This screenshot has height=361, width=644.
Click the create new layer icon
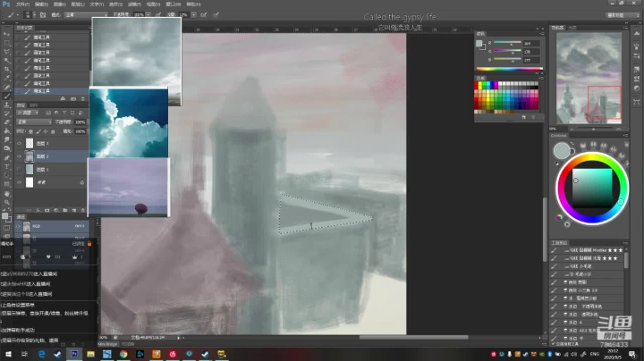point(74,210)
